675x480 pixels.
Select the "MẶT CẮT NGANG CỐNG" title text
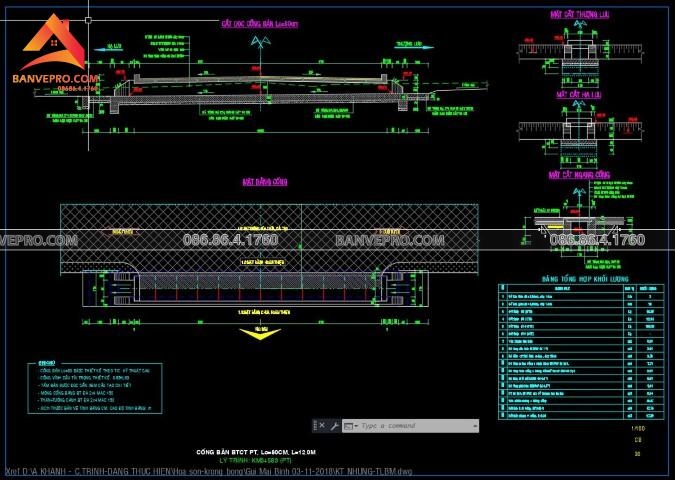[579, 174]
